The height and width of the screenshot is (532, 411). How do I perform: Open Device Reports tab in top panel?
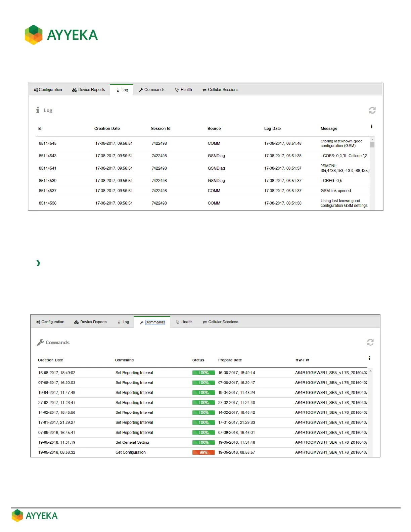click(x=88, y=90)
